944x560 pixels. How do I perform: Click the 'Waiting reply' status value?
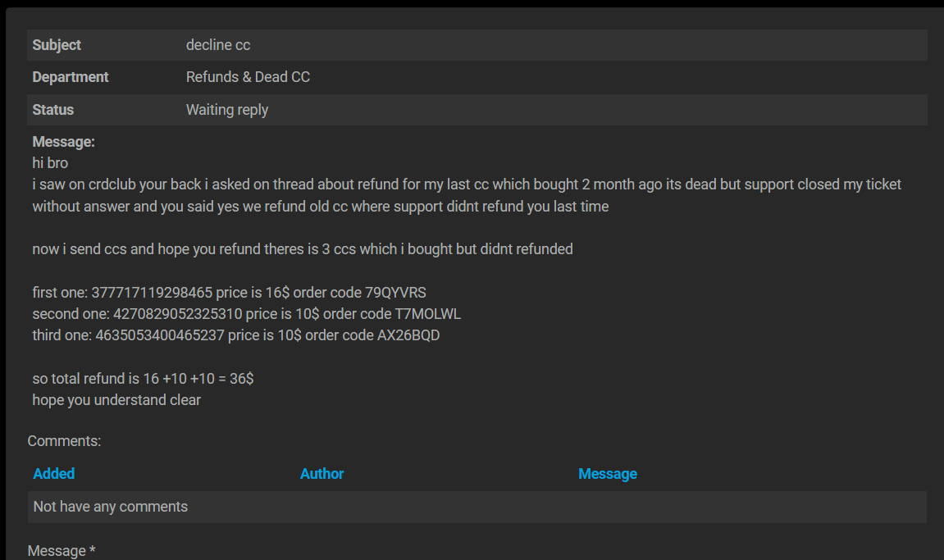(x=227, y=110)
